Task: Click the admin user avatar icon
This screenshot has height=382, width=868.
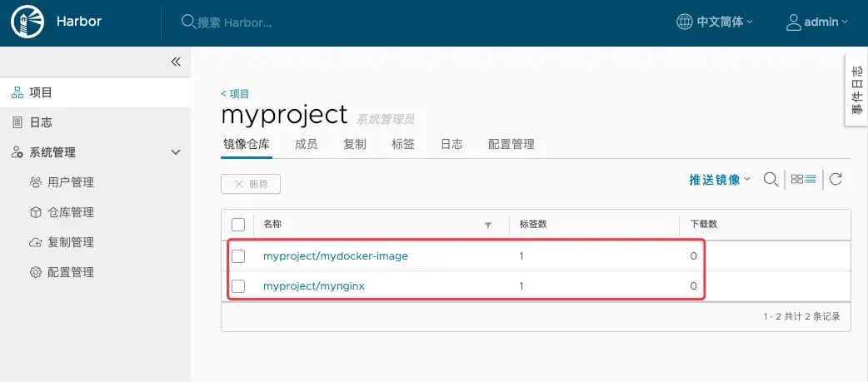Action: 794,22
